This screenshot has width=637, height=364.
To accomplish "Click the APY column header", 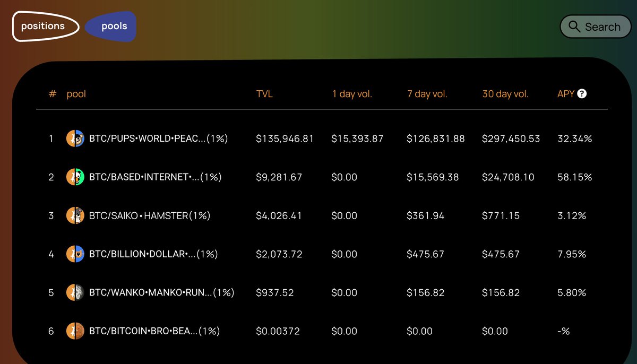I will pyautogui.click(x=566, y=94).
